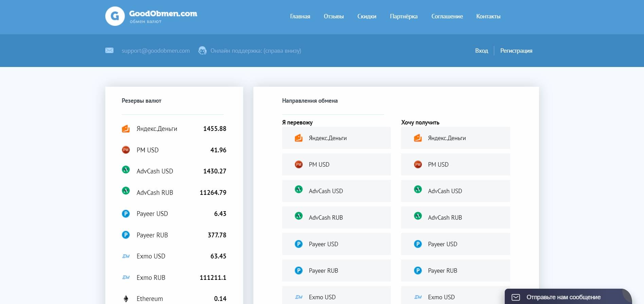Open the Контакты menu item
This screenshot has width=644, height=304.
tap(488, 16)
